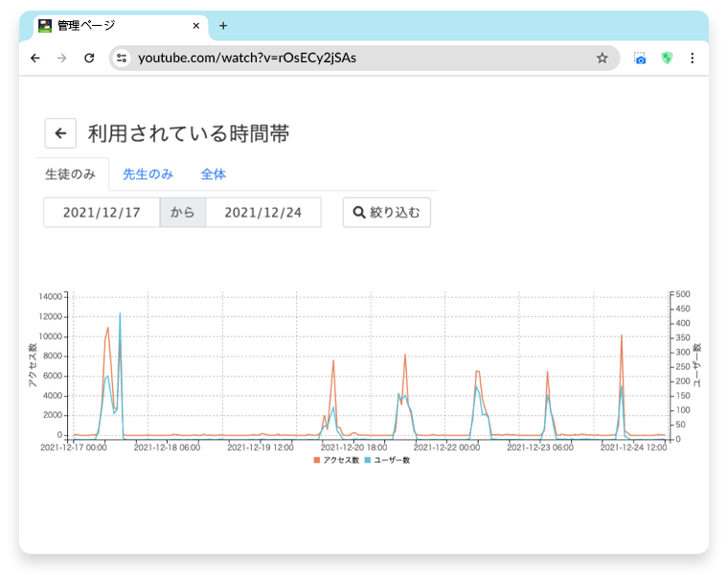The height and width of the screenshot is (575, 728).
Task: Click x-axis label 2021-12-18 06:00
Action: (x=167, y=448)
